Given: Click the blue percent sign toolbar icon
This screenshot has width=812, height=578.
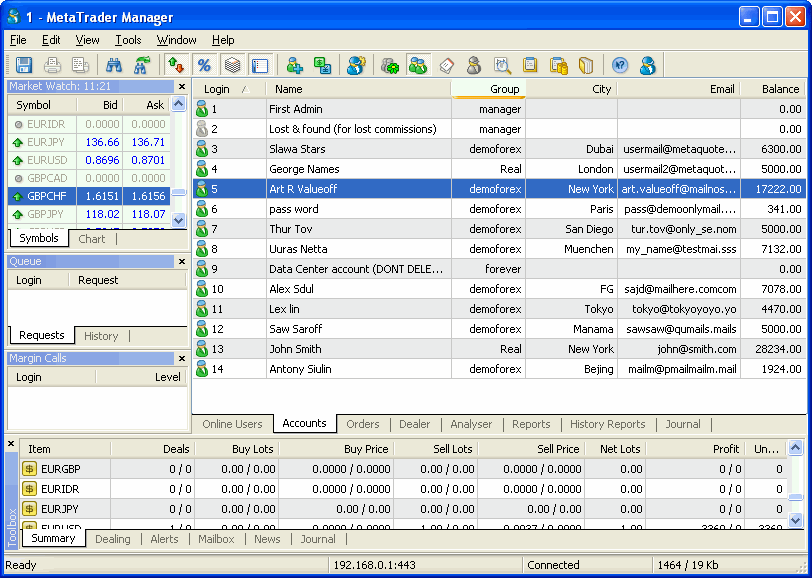Looking at the screenshot, I should [204, 66].
